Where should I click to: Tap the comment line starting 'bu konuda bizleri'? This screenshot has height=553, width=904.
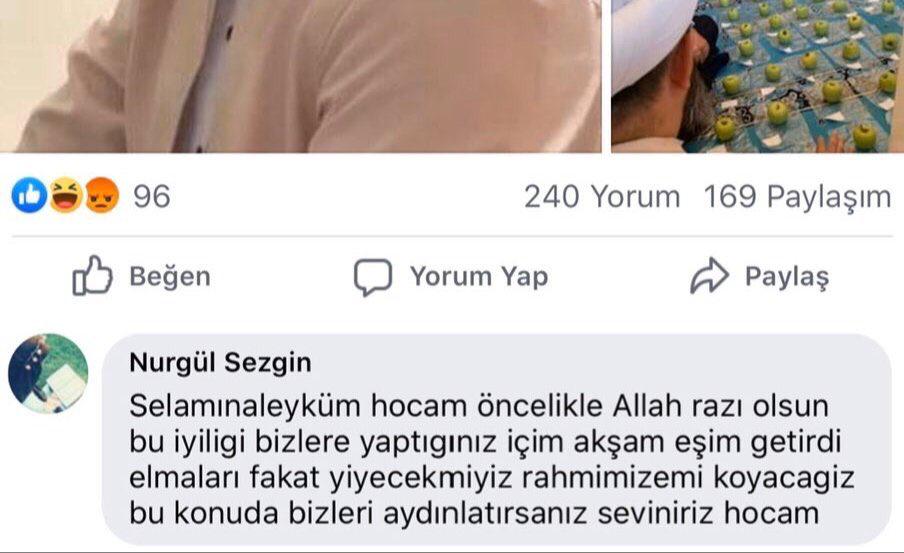(474, 513)
